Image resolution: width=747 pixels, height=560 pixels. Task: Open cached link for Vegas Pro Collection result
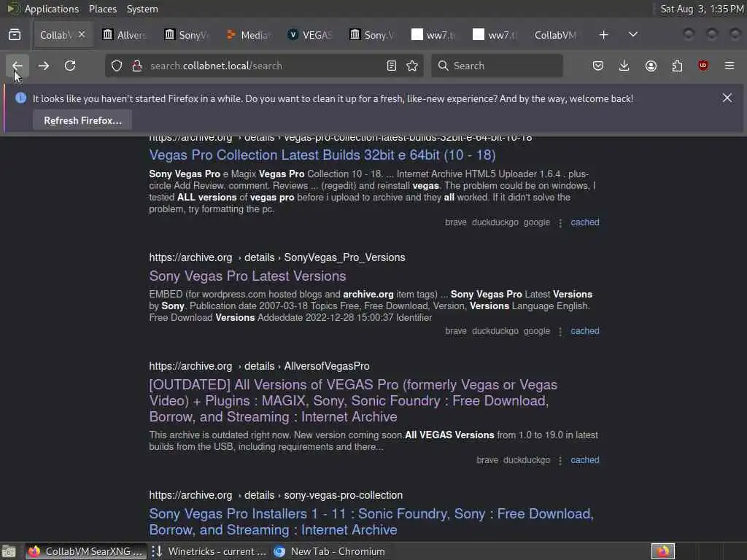[585, 222]
